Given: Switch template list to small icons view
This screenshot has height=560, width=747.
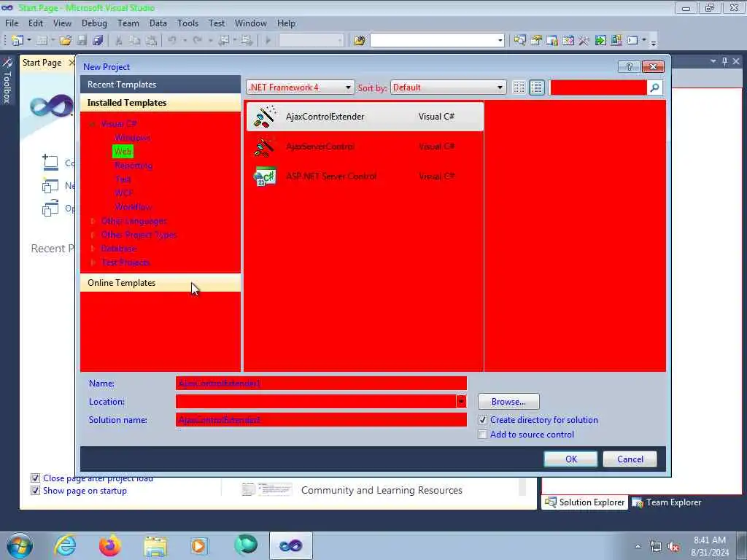Looking at the screenshot, I should [x=519, y=87].
